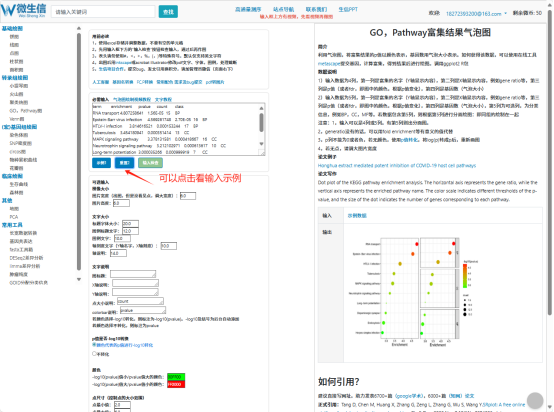Click the legend title font field showing 12.0
Viewport: 554px width, 412px height.
[x=130, y=231]
